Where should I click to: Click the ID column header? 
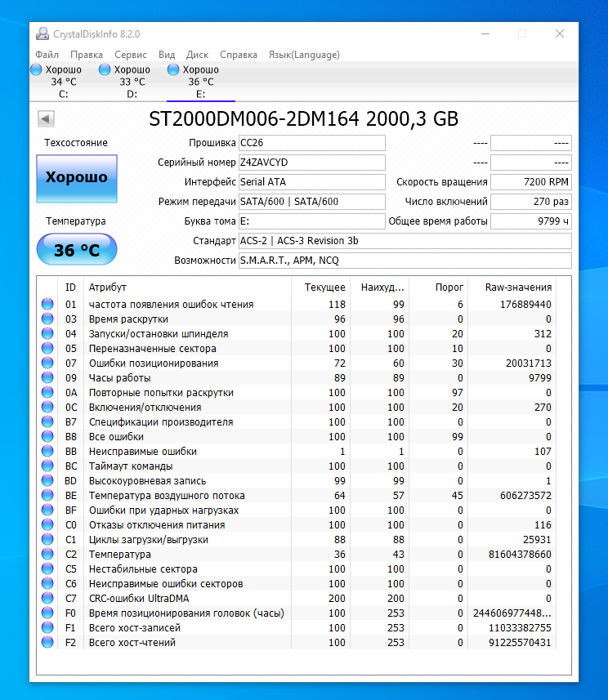coord(70,287)
